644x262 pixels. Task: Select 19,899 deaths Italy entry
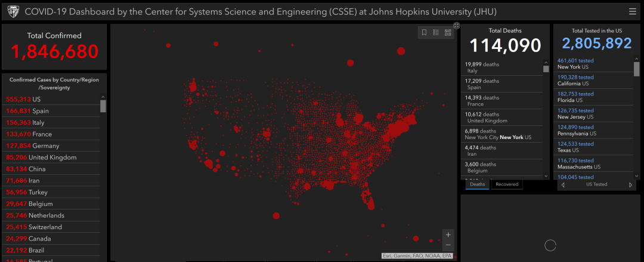[502, 67]
